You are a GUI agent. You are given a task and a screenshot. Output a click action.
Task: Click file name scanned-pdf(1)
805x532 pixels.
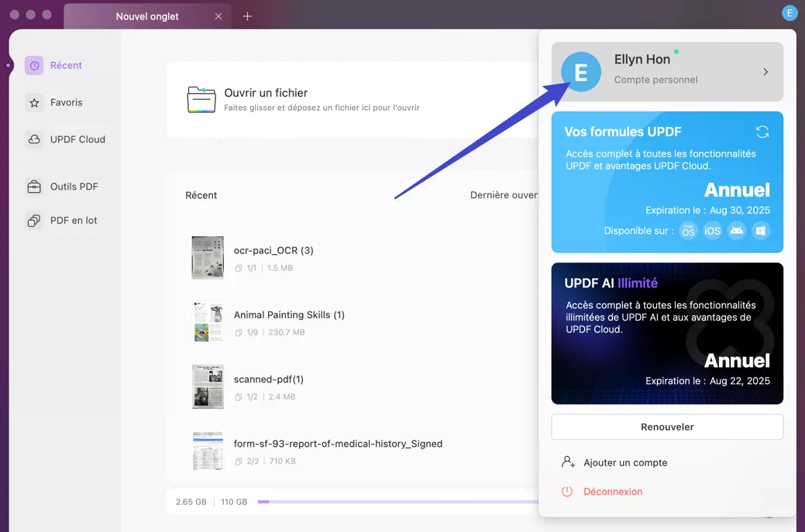[269, 379]
